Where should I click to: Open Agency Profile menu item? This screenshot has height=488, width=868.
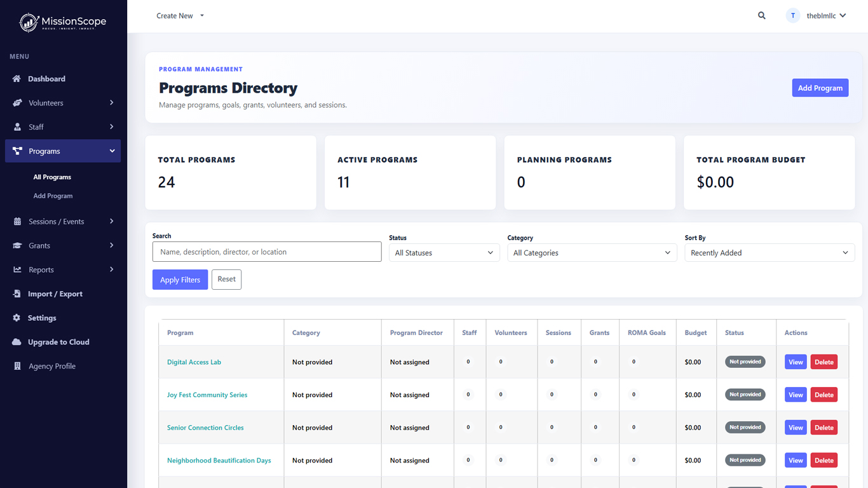pos(52,366)
